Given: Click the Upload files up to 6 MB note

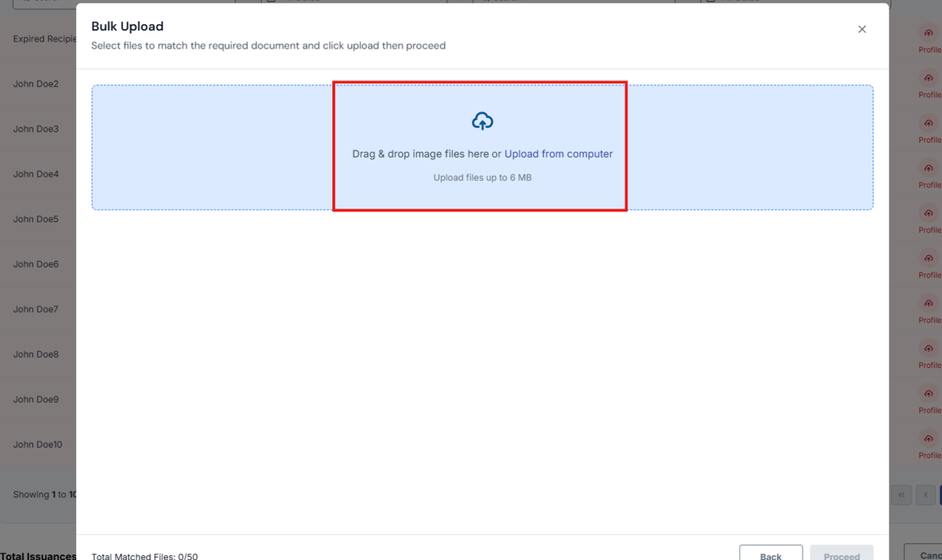Looking at the screenshot, I should coord(482,177).
